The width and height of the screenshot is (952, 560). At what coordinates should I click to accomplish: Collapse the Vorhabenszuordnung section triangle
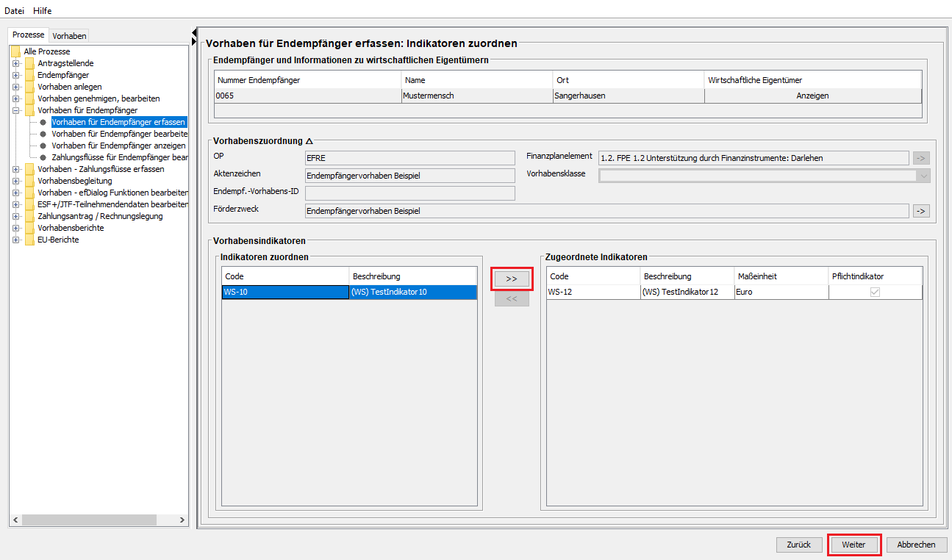309,140
